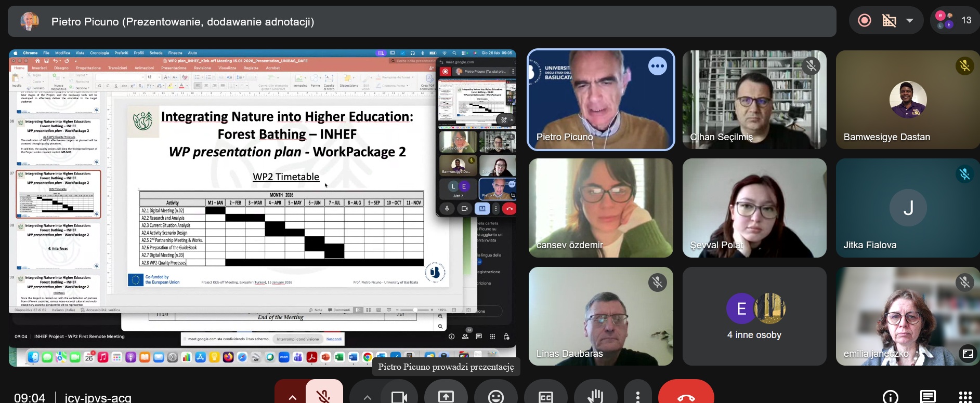980x403 pixels.
Task: Open options on Pietro Picuno's video tile
Action: point(657,66)
